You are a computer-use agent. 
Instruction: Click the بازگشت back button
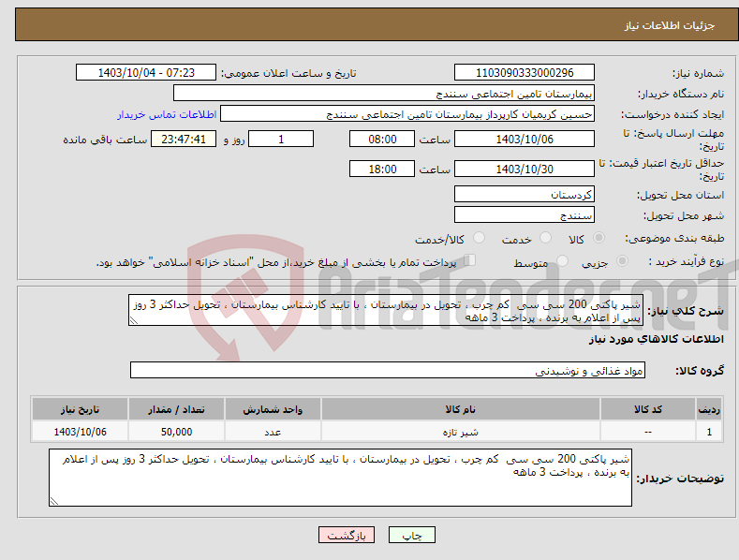(347, 535)
